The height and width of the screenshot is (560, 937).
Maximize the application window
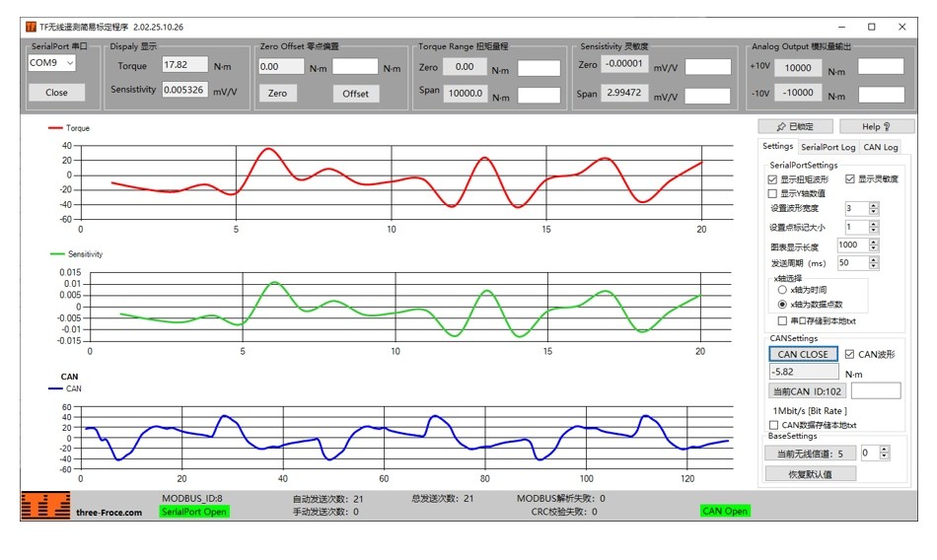[x=871, y=27]
